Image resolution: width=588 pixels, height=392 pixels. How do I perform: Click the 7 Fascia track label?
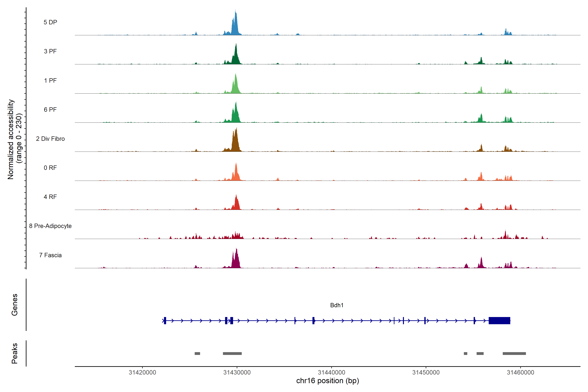tap(50, 255)
